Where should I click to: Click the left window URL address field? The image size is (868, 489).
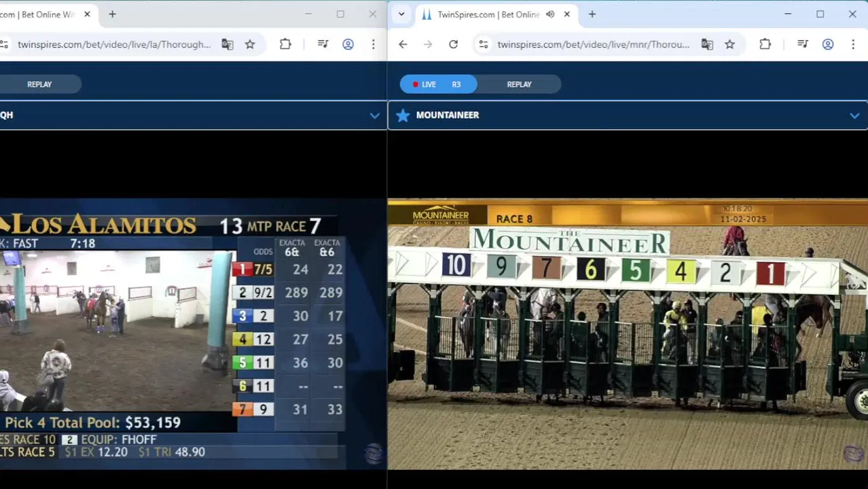click(x=114, y=44)
